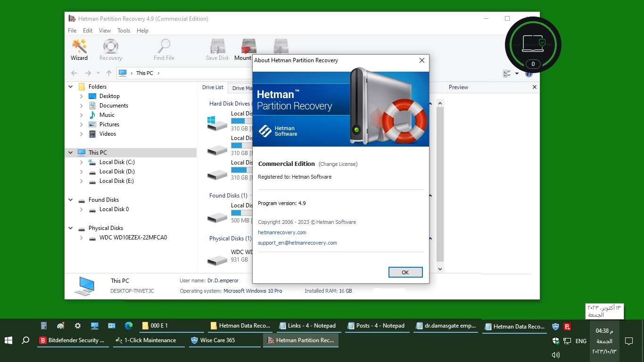Go back with the left arrow
Screen dimensions: 644x362
click(x=74, y=73)
